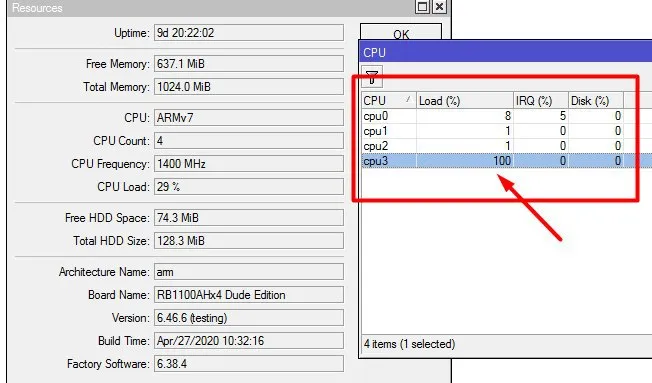652x383 pixels.
Task: Click the Load value 8 for cpu0
Action: point(508,116)
